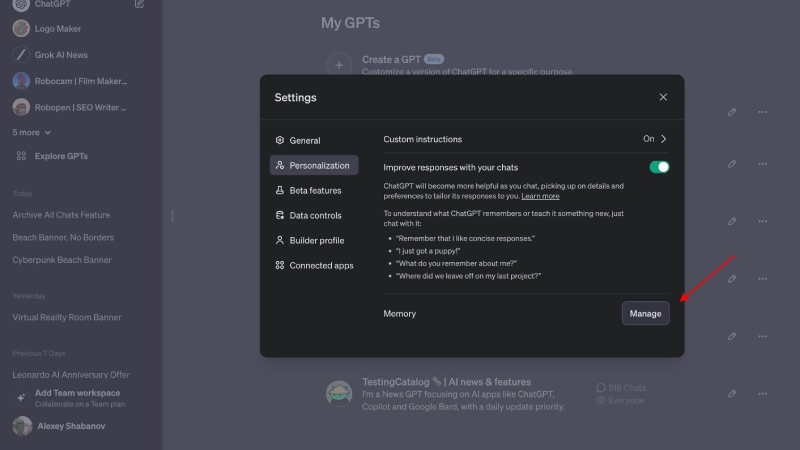Screen dimensions: 800x450
Task: Open three-dot menu for TestingCatalog GPT
Action: point(762,393)
